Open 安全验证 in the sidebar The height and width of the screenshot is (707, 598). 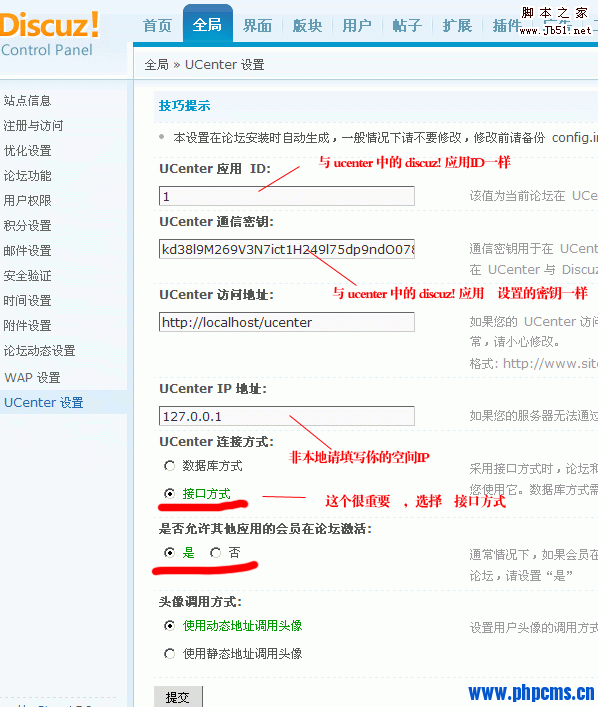click(28, 275)
